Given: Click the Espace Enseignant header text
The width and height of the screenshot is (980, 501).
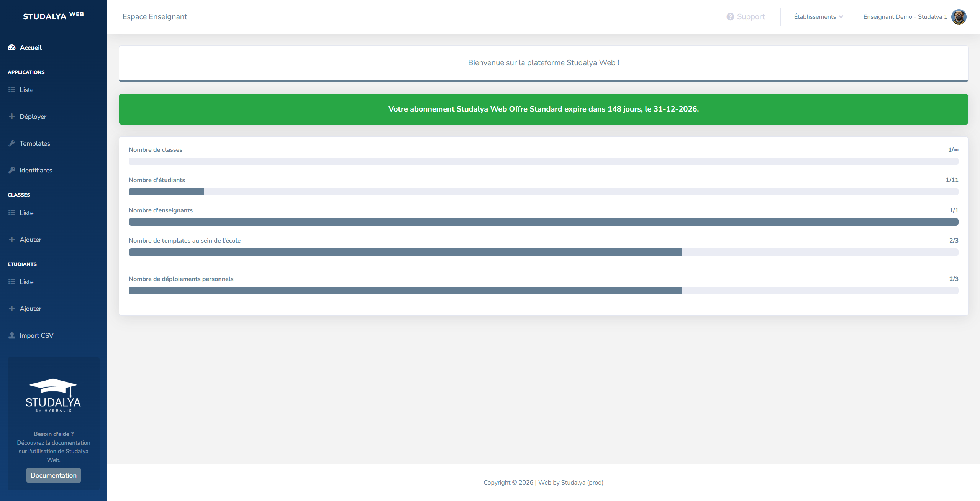Looking at the screenshot, I should [x=155, y=17].
